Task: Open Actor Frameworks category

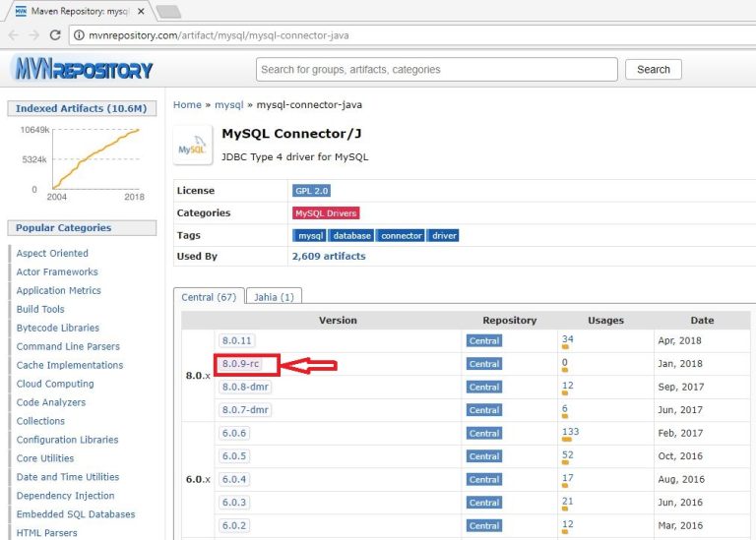Action: [x=57, y=271]
